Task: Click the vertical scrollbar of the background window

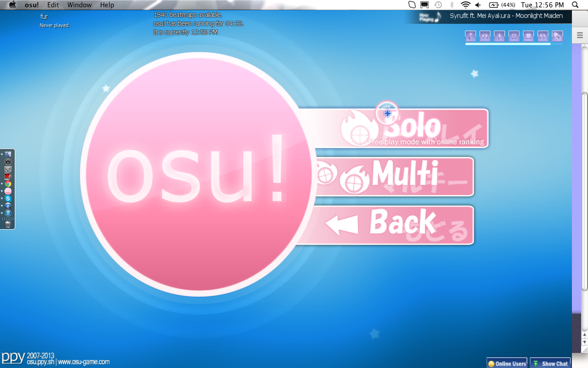Action: tap(584, 191)
